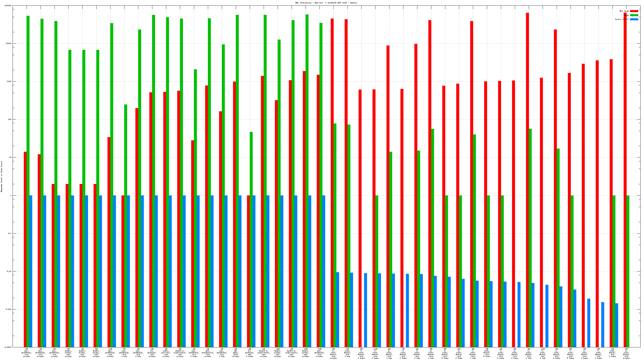Click the 0.01 y-axis tick label
The height and width of the screenshot is (362, 644).
point(9,271)
